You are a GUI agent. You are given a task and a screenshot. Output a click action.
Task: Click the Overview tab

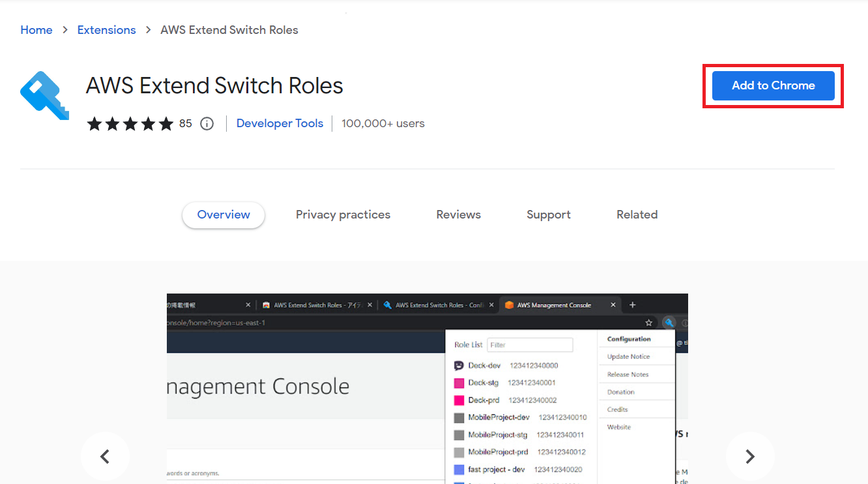(x=223, y=214)
